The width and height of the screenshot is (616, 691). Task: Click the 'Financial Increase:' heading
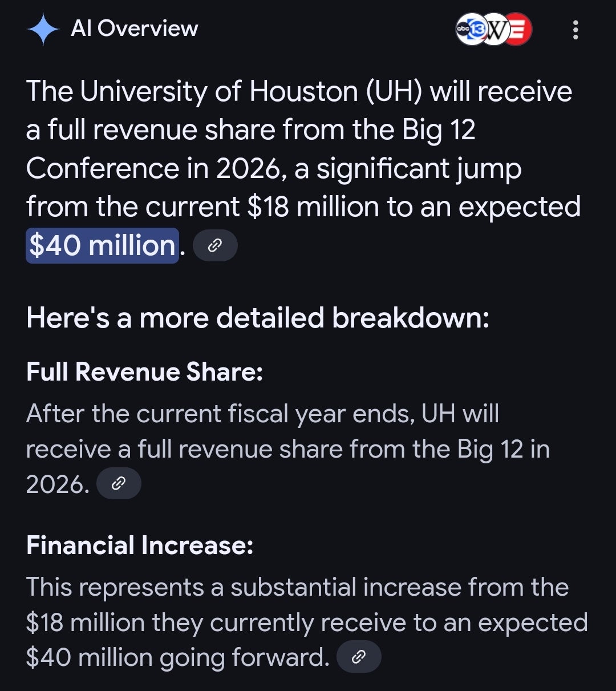(x=140, y=545)
